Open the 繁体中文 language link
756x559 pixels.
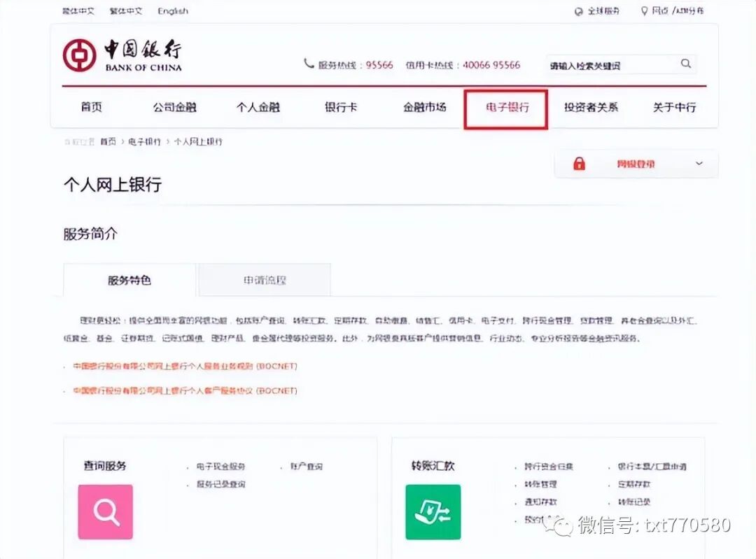[x=126, y=11]
